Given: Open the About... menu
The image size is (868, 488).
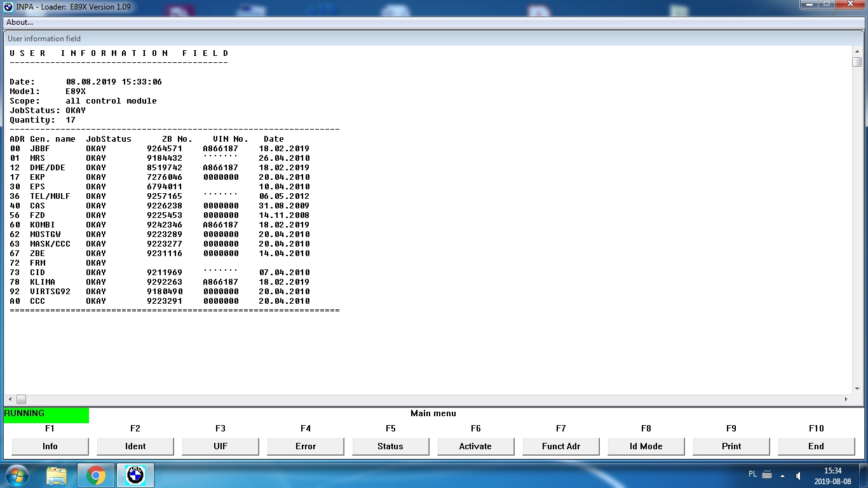Looking at the screenshot, I should 20,23.
